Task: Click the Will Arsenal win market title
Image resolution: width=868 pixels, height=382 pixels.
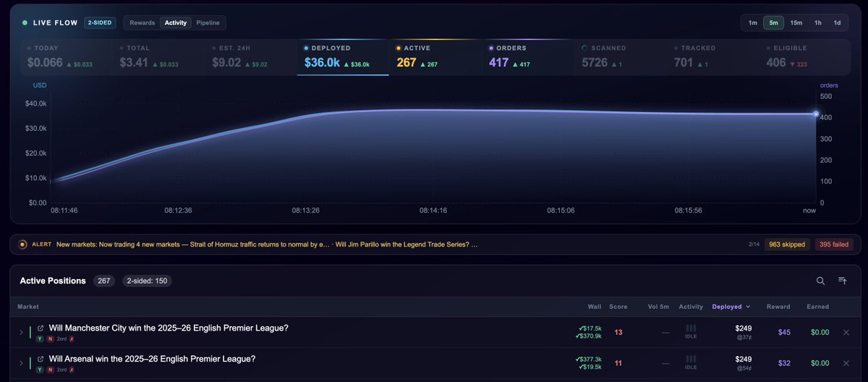Action: click(152, 359)
